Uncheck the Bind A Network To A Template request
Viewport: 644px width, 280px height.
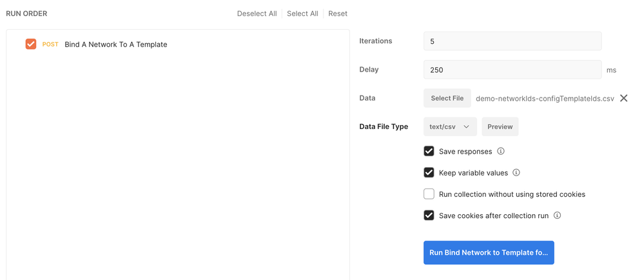tap(31, 44)
